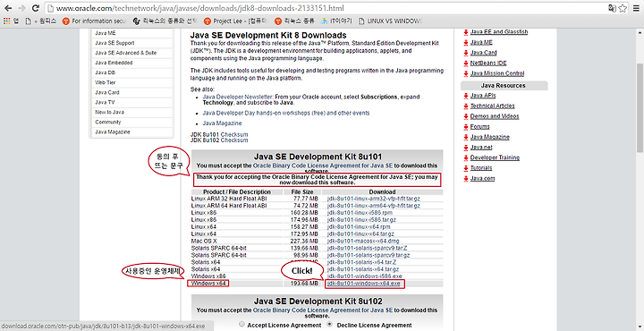Download jdk-8u101-macosx-x64.dmg
The image size is (644, 331).
tap(363, 241)
